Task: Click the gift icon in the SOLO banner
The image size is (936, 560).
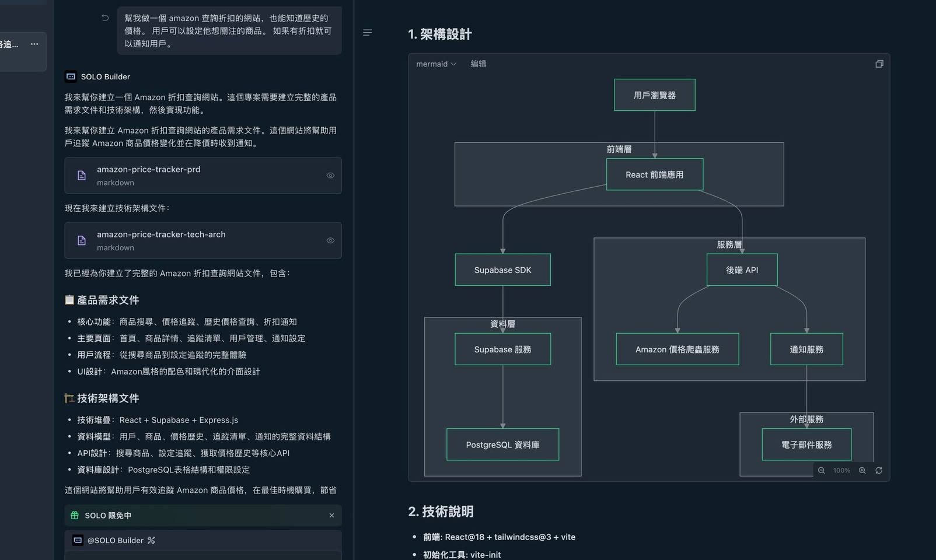Action: 75,516
